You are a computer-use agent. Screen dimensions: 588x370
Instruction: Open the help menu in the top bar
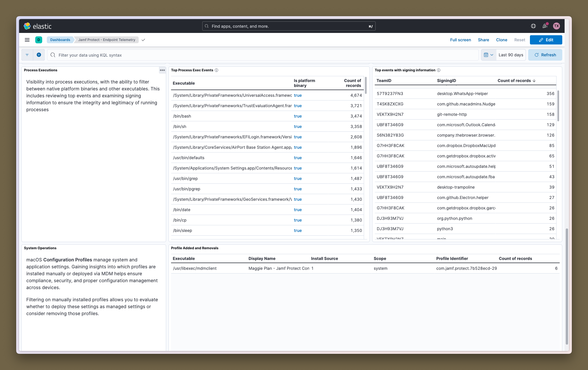click(x=533, y=26)
